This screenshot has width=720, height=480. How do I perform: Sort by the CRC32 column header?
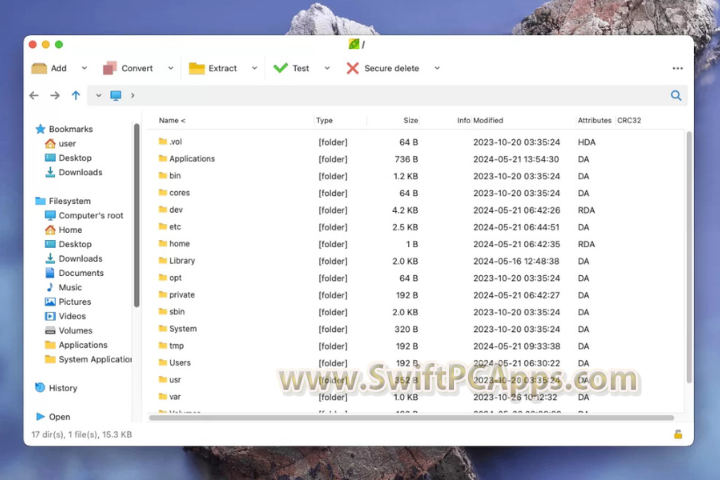pyautogui.click(x=629, y=120)
